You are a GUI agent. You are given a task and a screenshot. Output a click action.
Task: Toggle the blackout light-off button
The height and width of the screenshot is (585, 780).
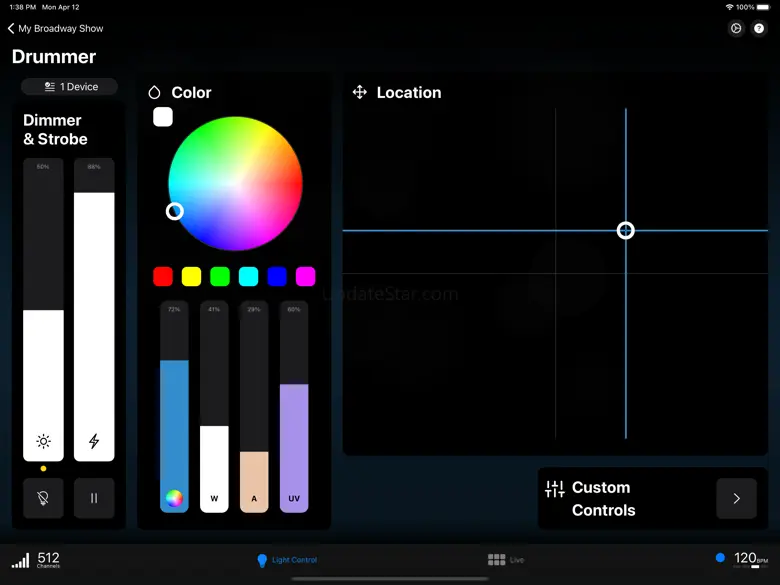(x=43, y=498)
